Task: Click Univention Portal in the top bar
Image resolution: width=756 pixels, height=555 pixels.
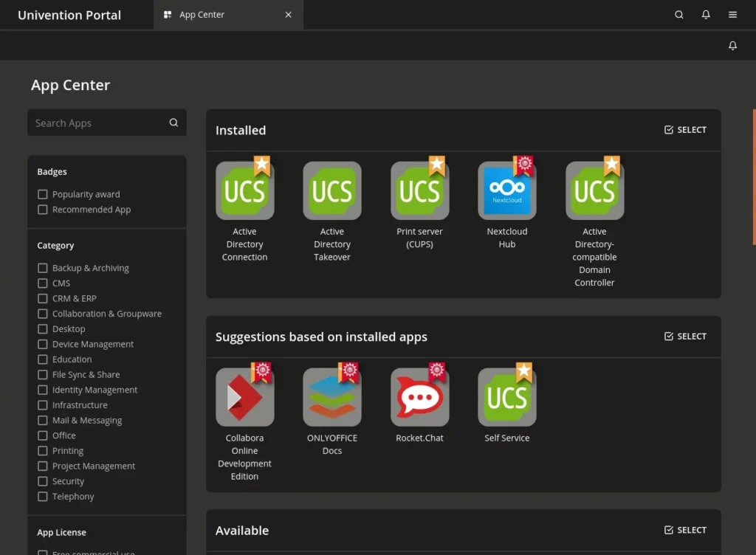Action: pos(69,14)
